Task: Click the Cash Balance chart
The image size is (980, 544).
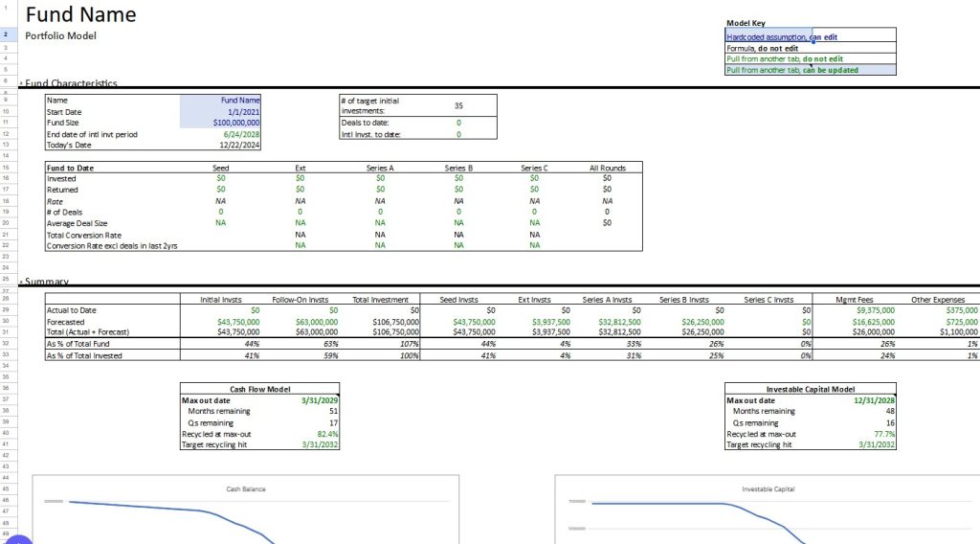Action: [246, 512]
